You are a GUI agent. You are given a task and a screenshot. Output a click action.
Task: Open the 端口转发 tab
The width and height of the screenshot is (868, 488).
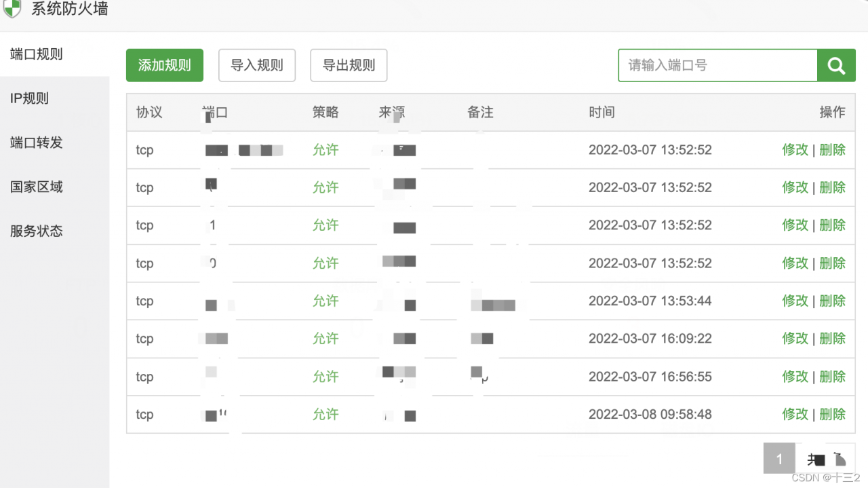click(37, 143)
